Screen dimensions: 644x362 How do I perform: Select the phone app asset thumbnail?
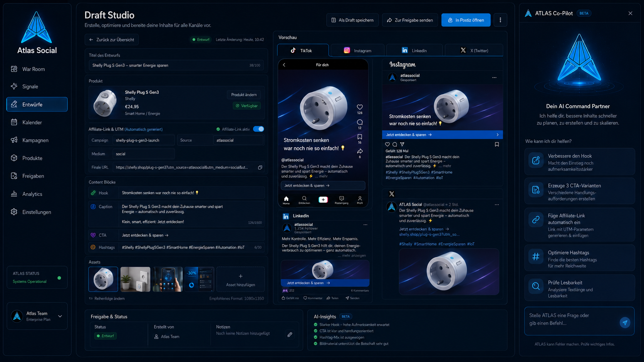pos(168,279)
